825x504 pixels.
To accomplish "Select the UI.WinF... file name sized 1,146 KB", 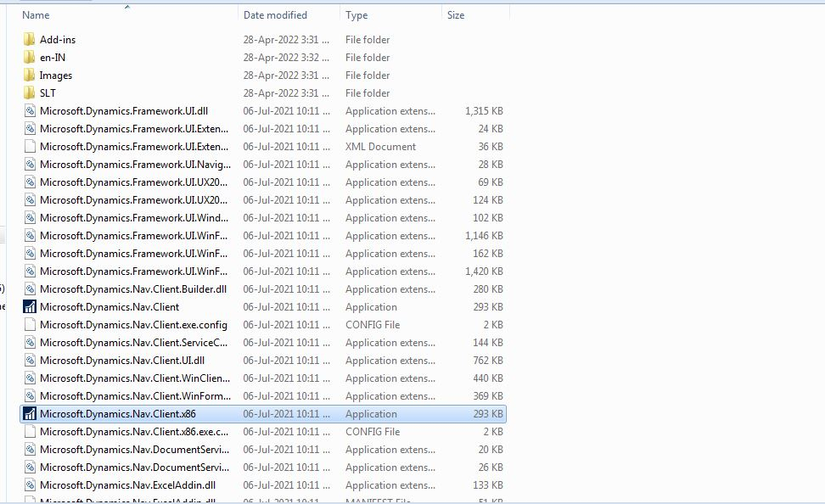I will pos(133,236).
